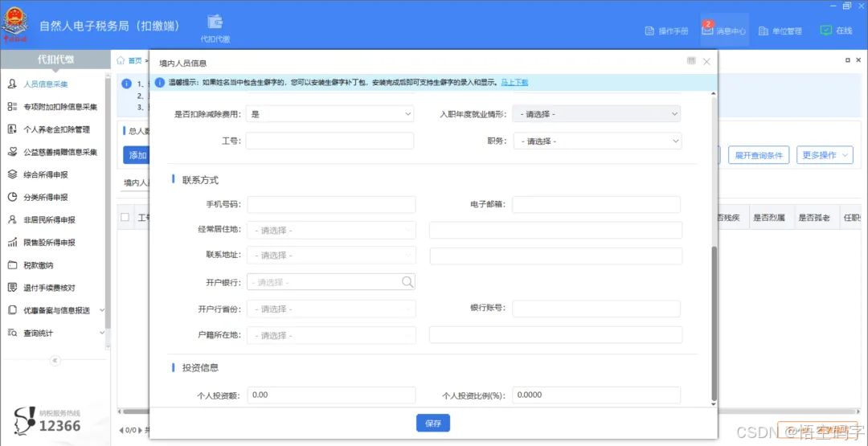Focus the 经常居住地 detailed address field
The image size is (868, 446).
click(556, 230)
